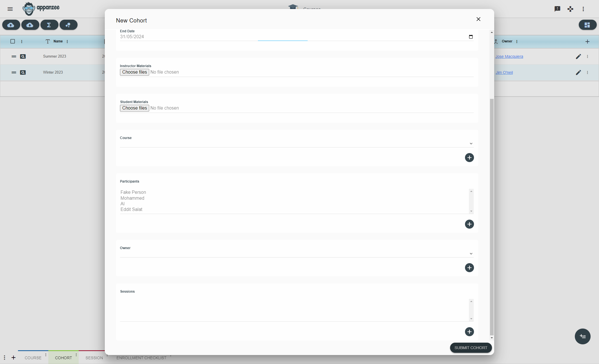Screen dimensions: 599x364
Task: Choose files for Student Materials
Action: pyautogui.click(x=135, y=108)
